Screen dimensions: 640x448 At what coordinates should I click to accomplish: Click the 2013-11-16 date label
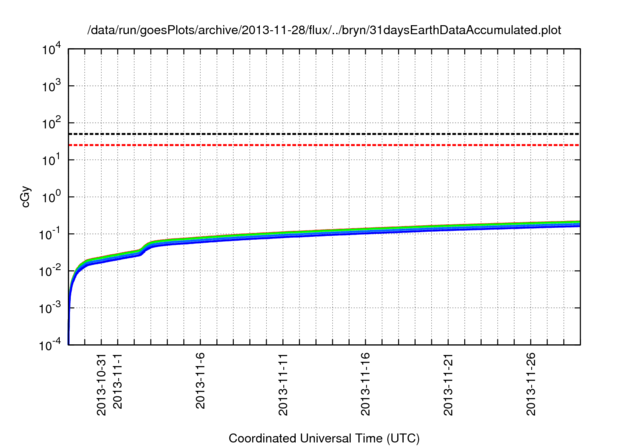[x=365, y=384]
